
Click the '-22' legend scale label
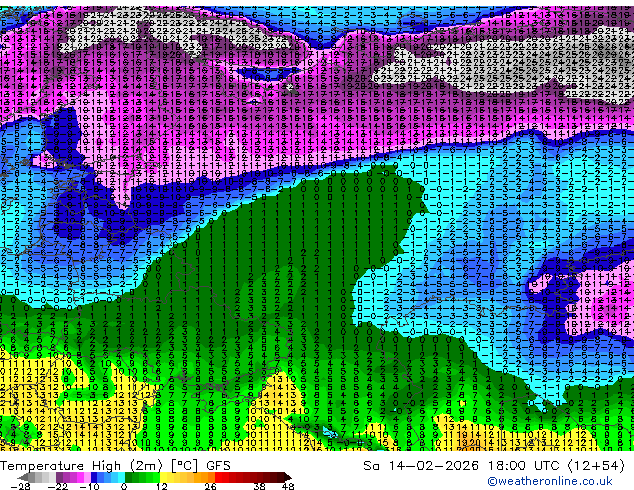tap(57, 486)
